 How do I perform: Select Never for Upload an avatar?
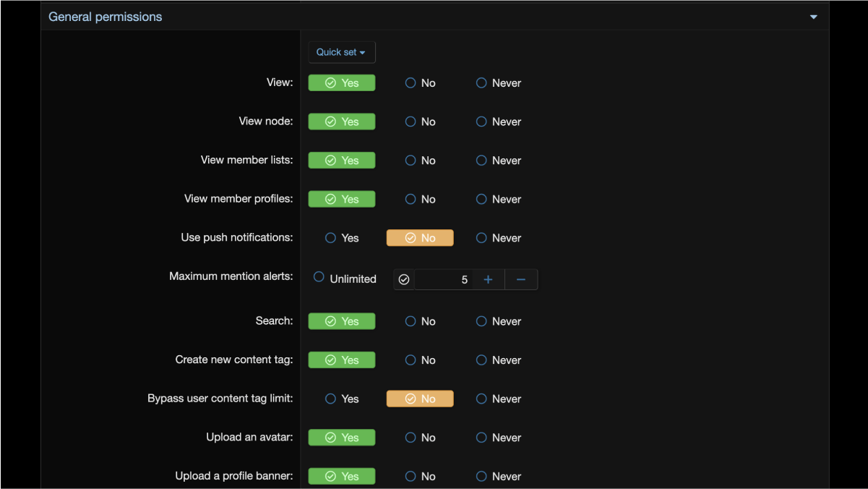pos(498,438)
